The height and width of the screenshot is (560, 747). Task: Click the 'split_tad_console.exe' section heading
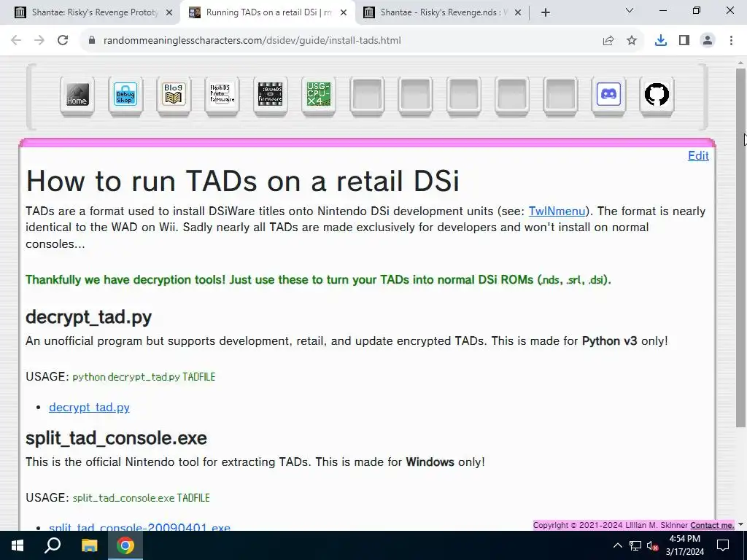116,437
